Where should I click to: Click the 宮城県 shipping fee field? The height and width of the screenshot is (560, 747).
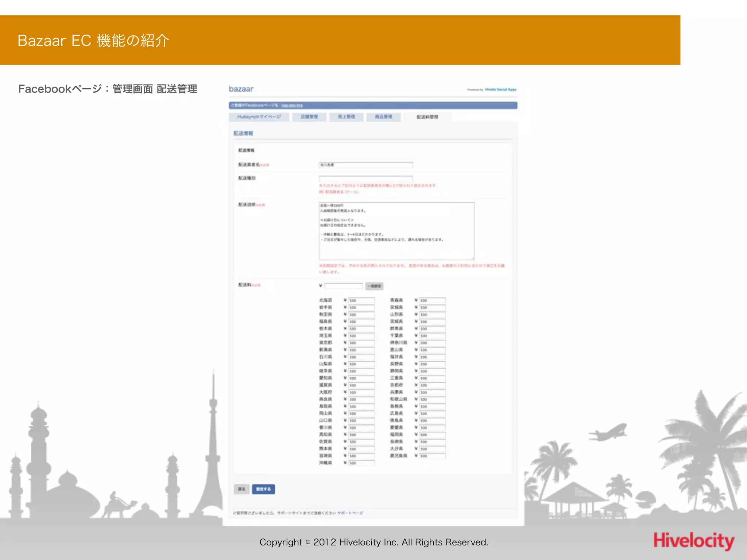[432, 307]
